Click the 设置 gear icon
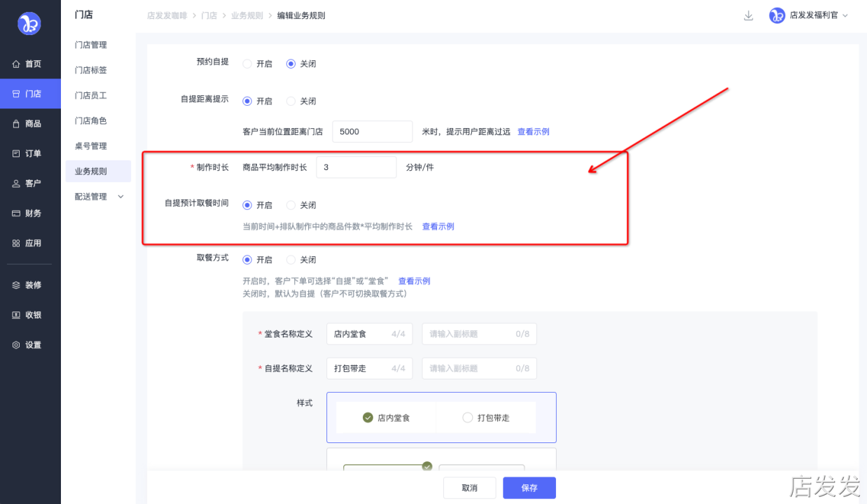This screenshot has height=504, width=867. click(16, 345)
